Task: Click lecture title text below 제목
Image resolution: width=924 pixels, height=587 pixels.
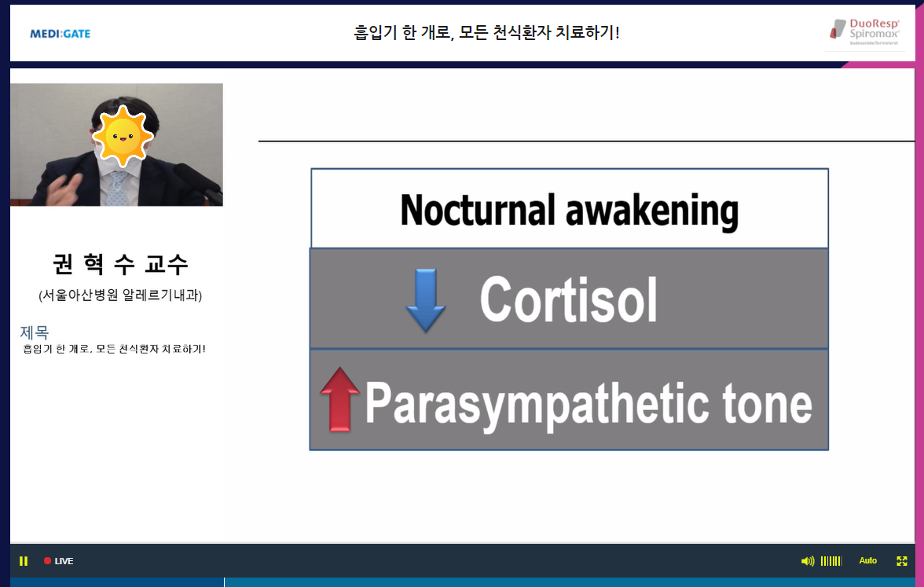Action: point(115,348)
